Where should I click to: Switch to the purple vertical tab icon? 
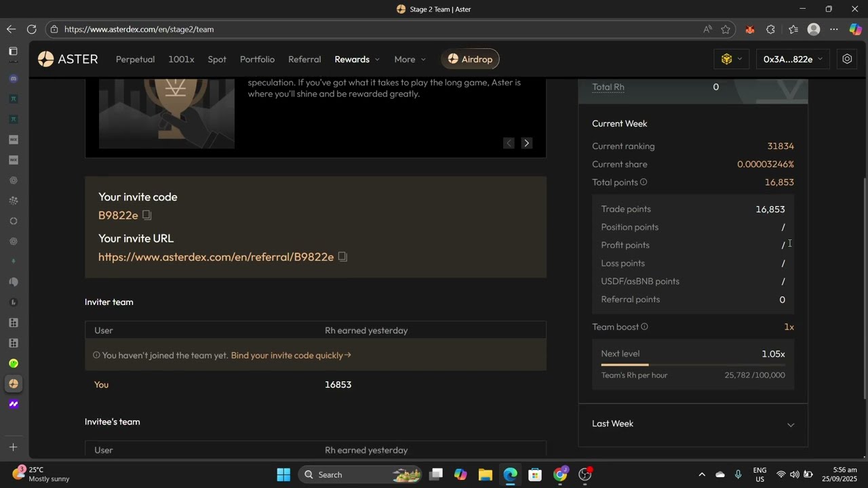(13, 404)
